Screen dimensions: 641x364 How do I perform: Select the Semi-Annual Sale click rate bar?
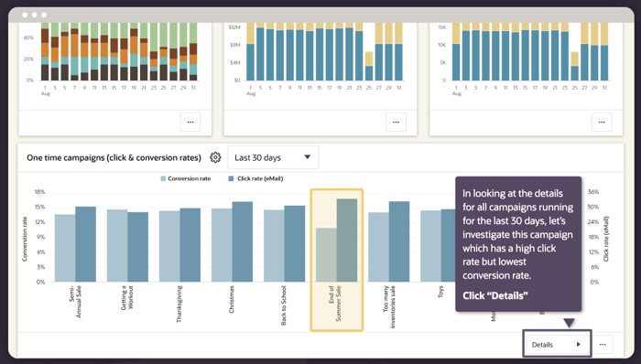[85, 244]
